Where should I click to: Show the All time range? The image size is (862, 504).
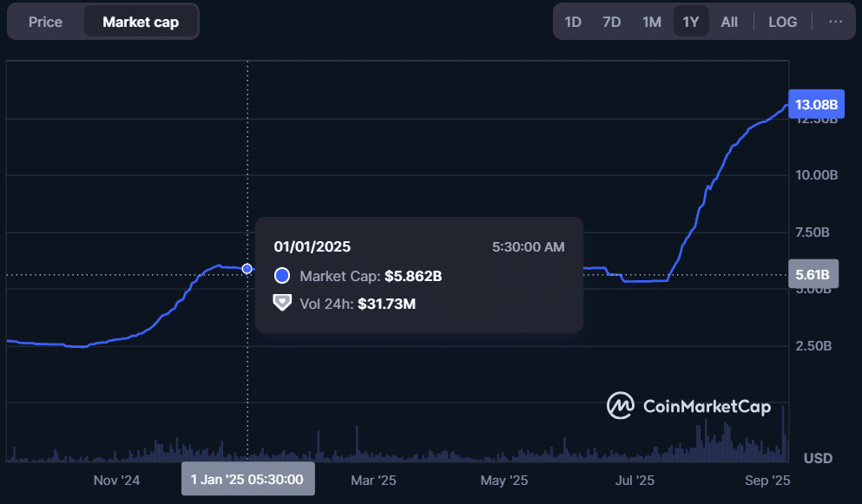tap(729, 22)
